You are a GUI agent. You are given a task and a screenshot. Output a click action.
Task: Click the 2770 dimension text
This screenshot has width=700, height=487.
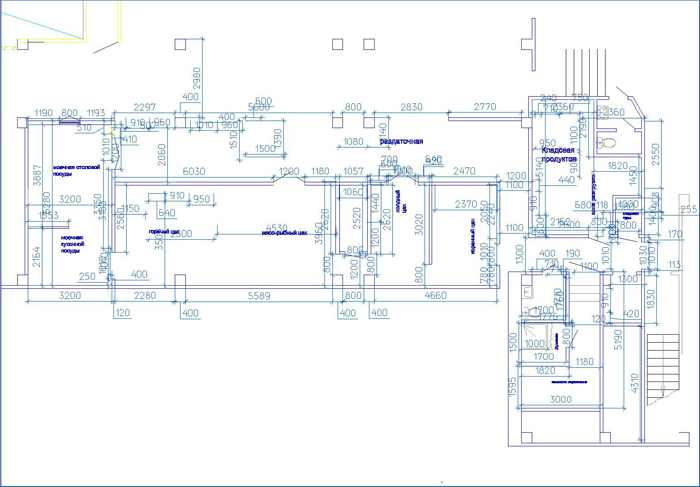pos(485,107)
